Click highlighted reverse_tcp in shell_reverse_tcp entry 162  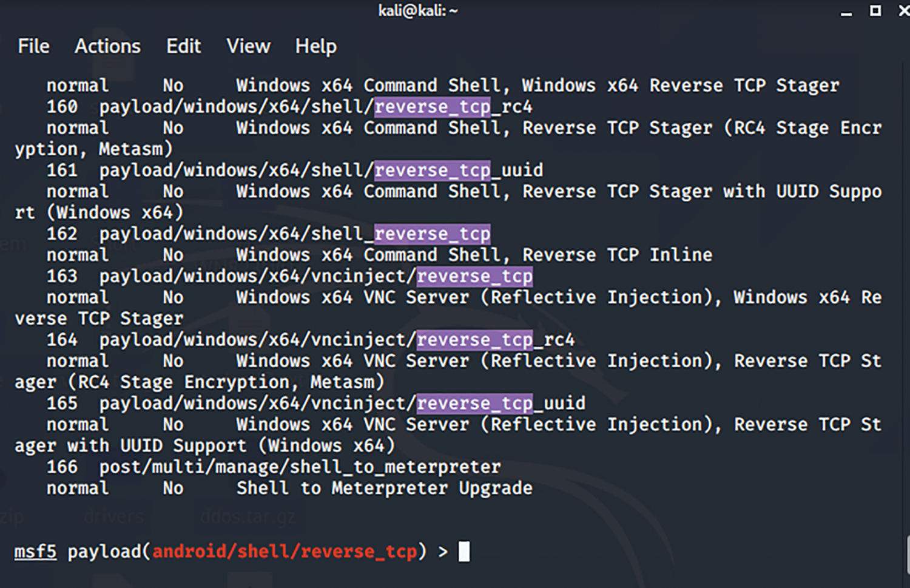click(432, 234)
